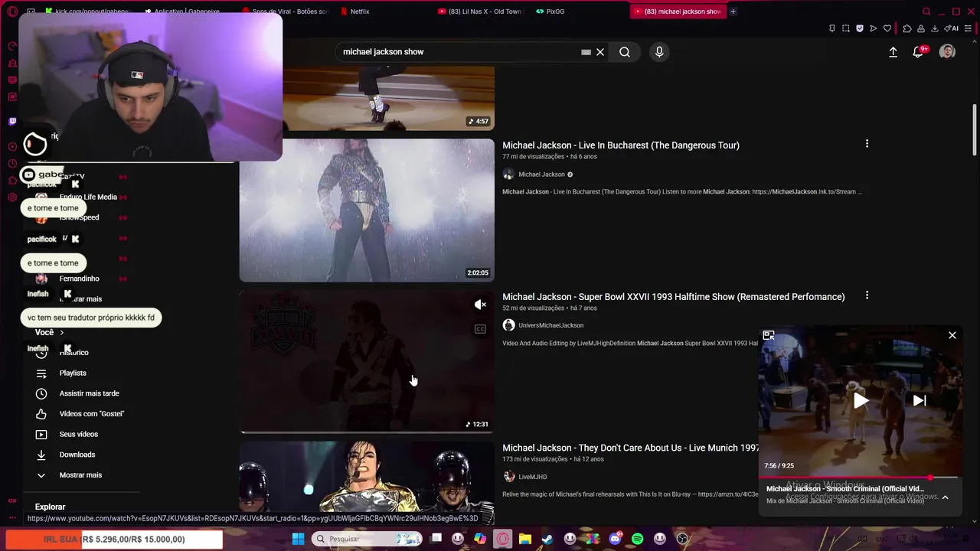Click the heart bookmark toolbar icon
This screenshot has width=980, height=551.
[887, 28]
